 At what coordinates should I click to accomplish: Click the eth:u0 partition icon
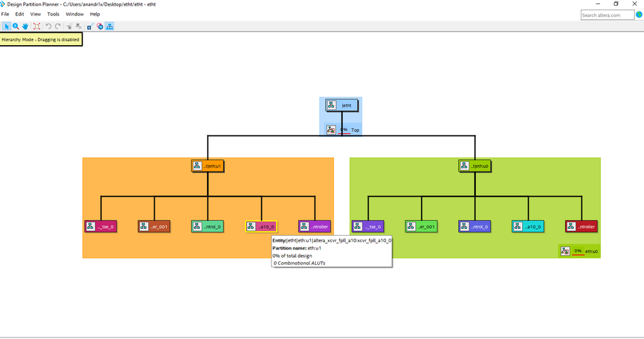(x=565, y=251)
